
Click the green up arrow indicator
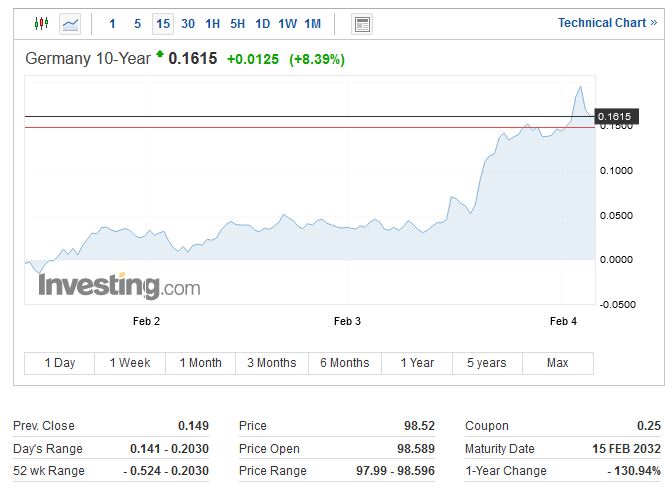point(159,57)
